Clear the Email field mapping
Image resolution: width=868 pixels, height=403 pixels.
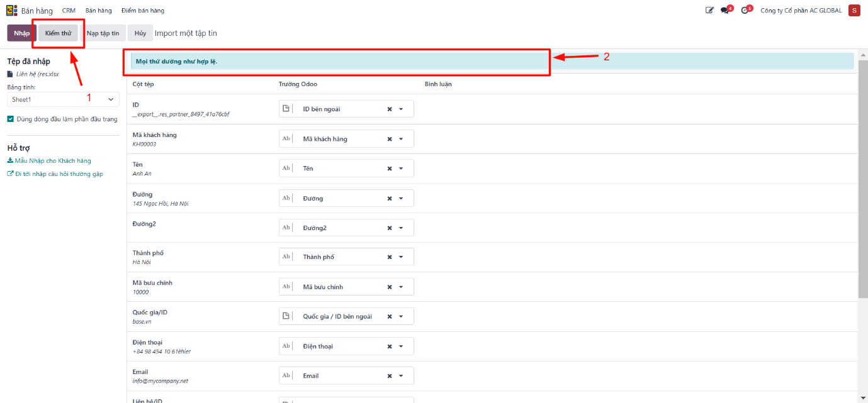click(x=390, y=376)
